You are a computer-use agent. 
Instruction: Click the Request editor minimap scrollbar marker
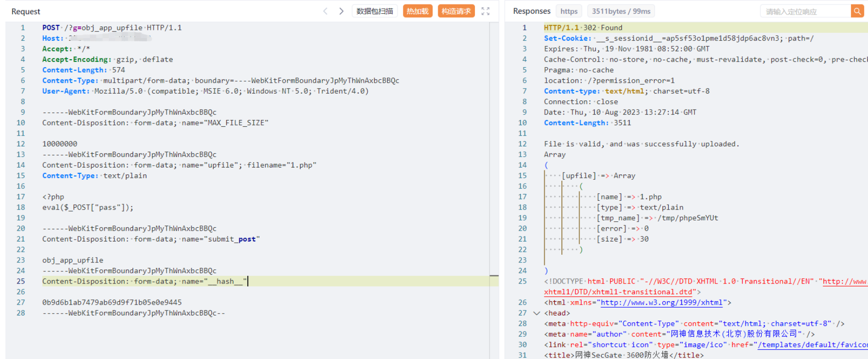[494, 276]
